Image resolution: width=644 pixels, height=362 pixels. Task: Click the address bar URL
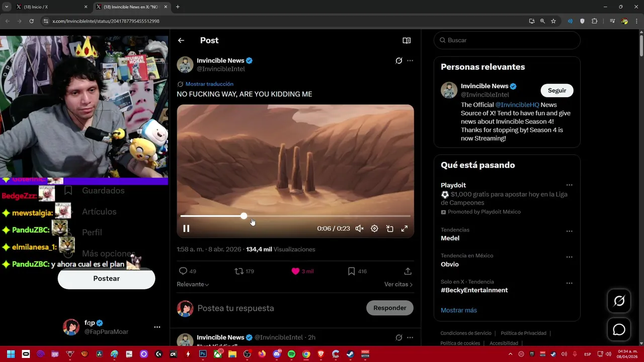click(106, 21)
